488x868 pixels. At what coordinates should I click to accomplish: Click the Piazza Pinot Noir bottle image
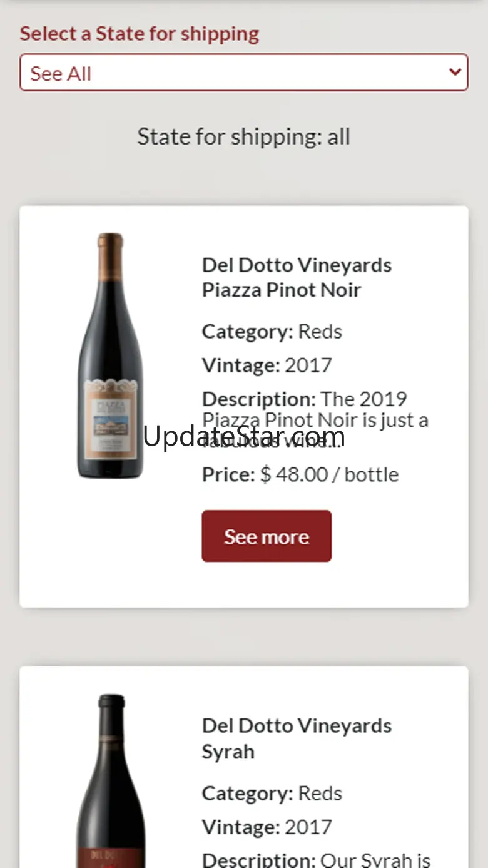111,355
